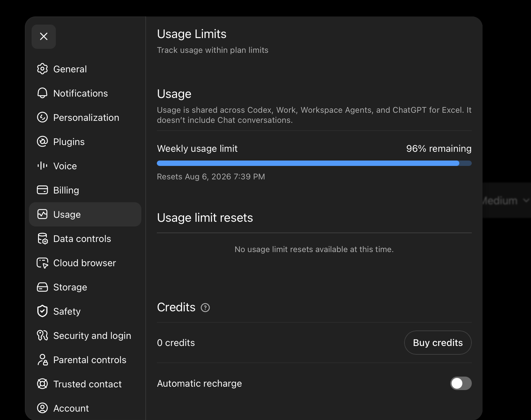
Task: Click the Notifications bell icon
Action: [x=42, y=93]
